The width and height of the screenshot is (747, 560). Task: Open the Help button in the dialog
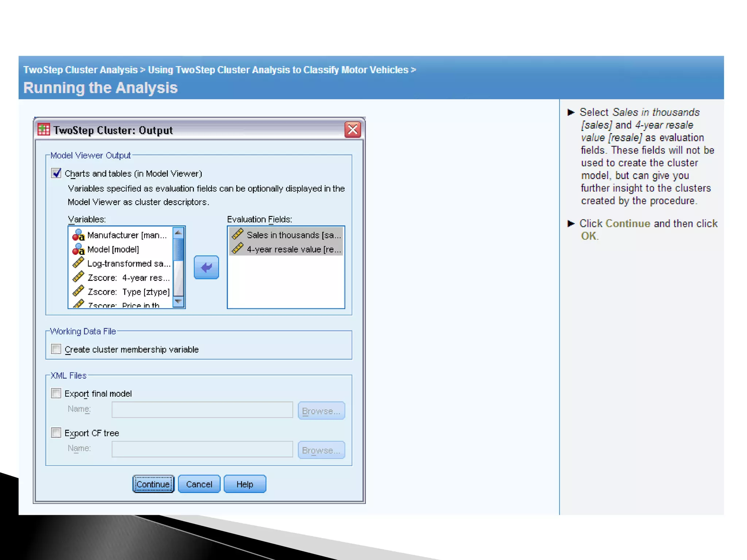tap(244, 484)
